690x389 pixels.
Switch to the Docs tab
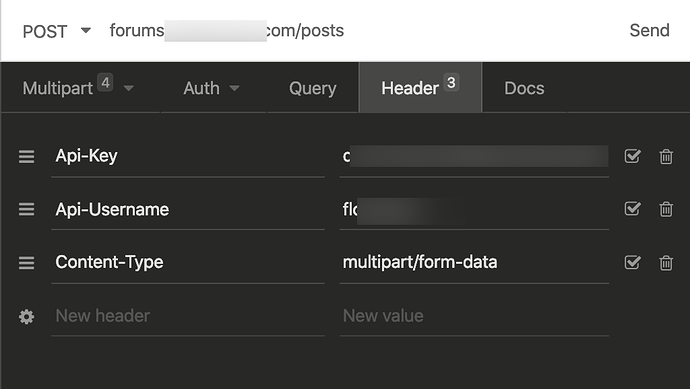[x=524, y=88]
